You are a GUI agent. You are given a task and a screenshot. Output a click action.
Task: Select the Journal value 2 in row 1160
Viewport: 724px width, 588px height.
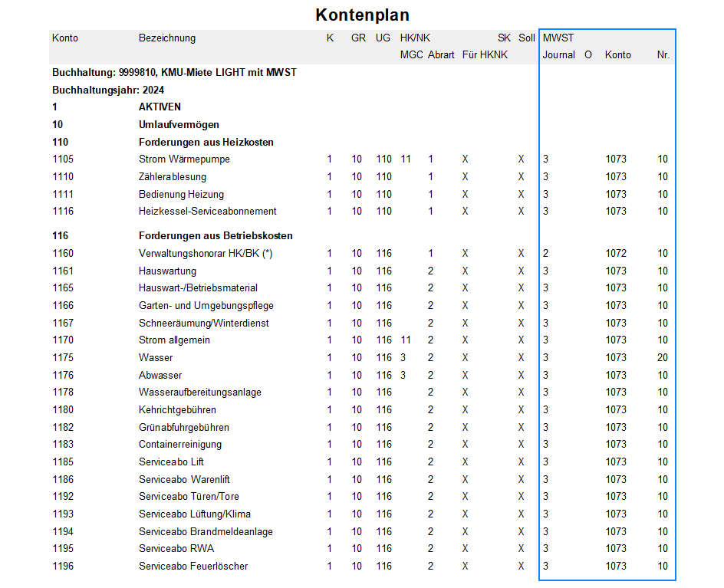click(x=546, y=254)
